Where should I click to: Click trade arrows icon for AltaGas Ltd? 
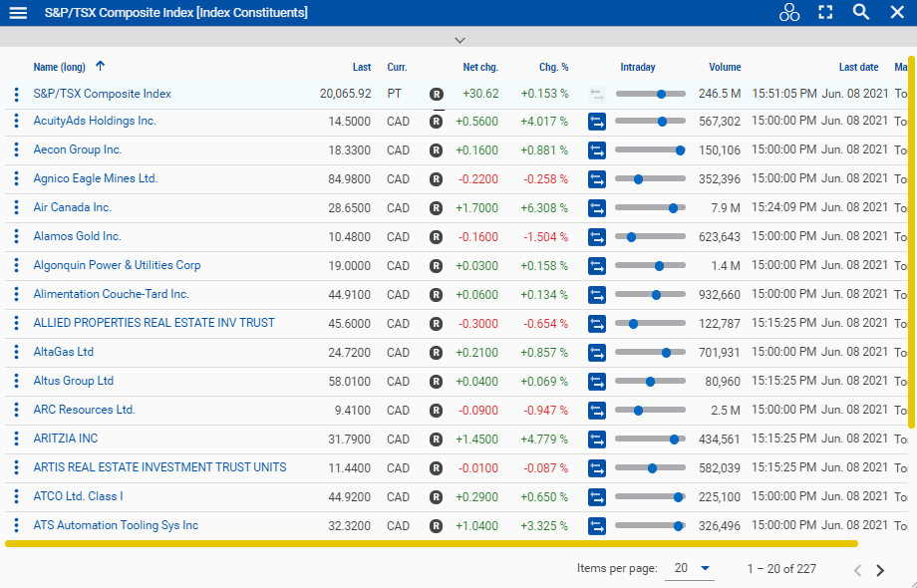click(596, 353)
